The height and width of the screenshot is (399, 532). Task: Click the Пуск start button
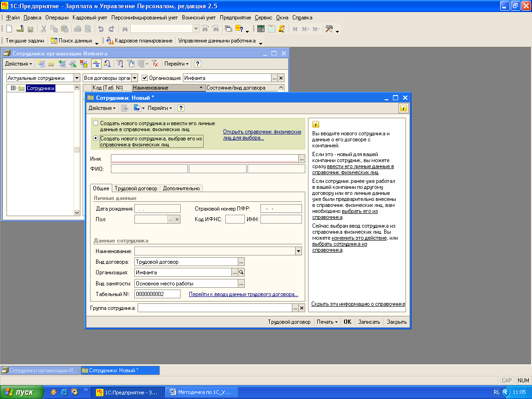click(x=22, y=392)
